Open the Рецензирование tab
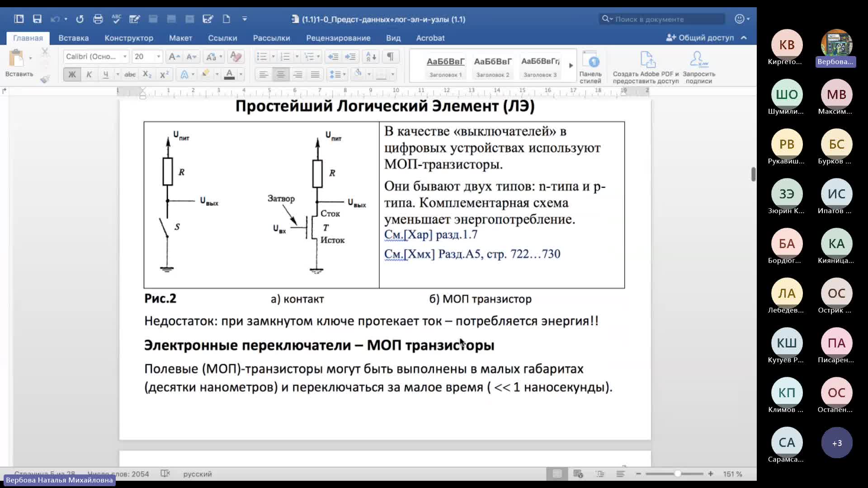The height and width of the screenshot is (488, 868). 338,38
